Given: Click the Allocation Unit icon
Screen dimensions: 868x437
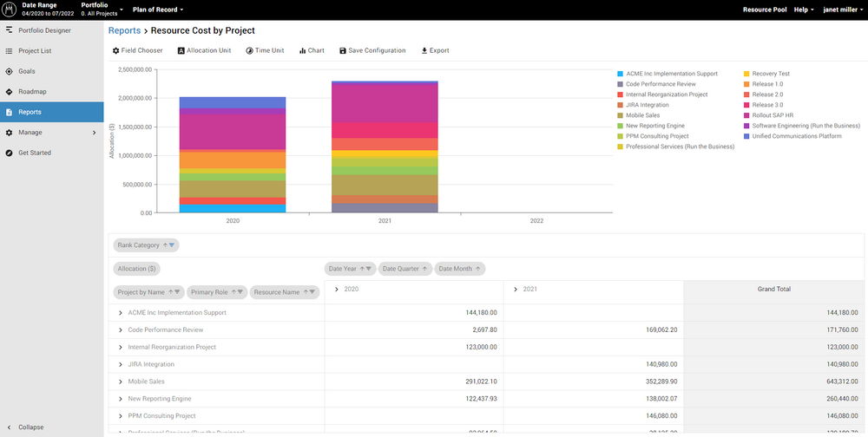Looking at the screenshot, I should pos(181,51).
